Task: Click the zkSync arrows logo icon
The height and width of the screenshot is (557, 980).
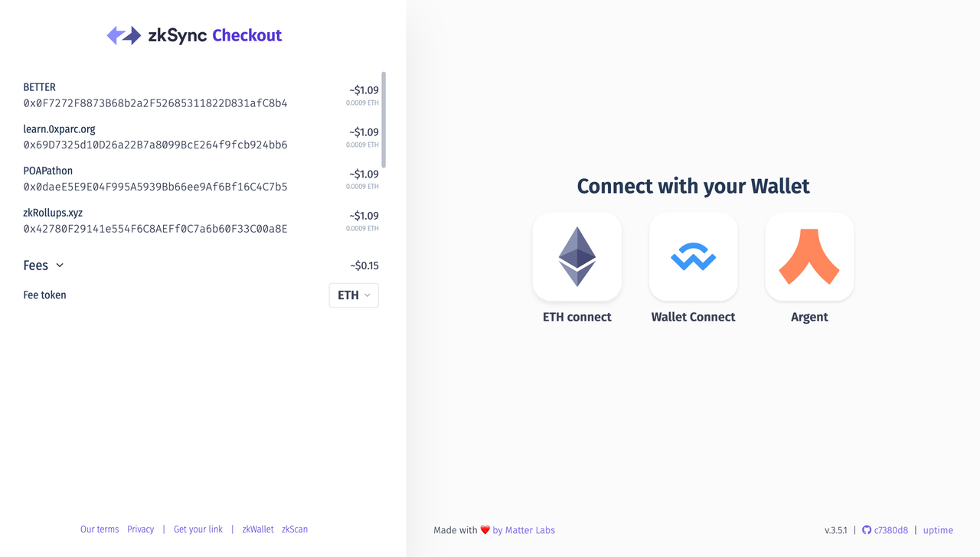Action: (x=123, y=35)
